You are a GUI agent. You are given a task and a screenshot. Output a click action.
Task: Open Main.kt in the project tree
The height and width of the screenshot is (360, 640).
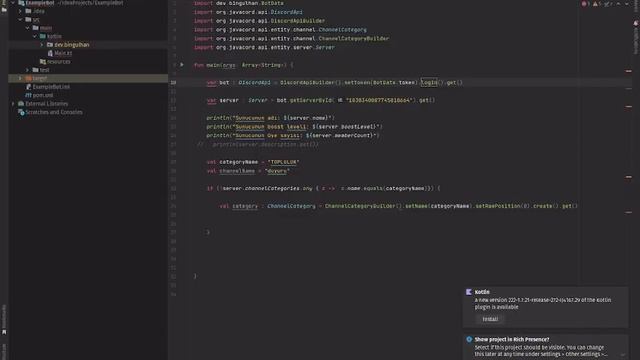(63, 53)
